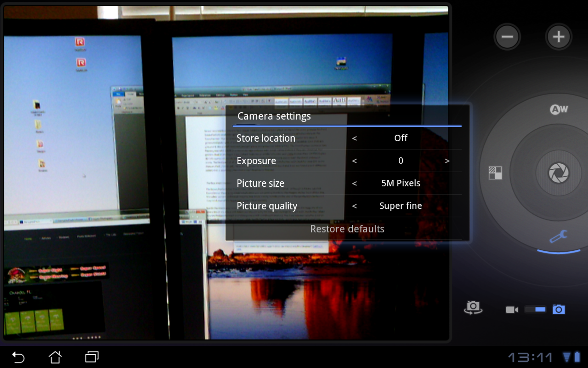Image resolution: width=588 pixels, height=368 pixels.
Task: Select the still photo camera icon
Action: 559,309
